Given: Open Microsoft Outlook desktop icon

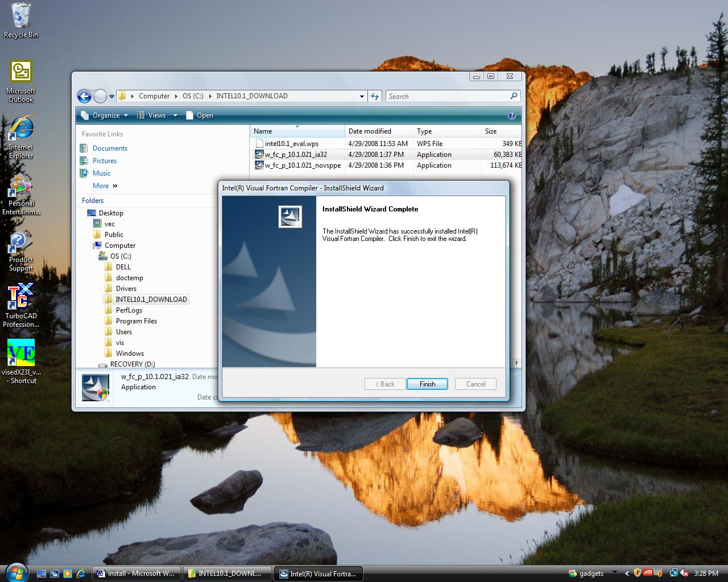Looking at the screenshot, I should coord(21,81).
